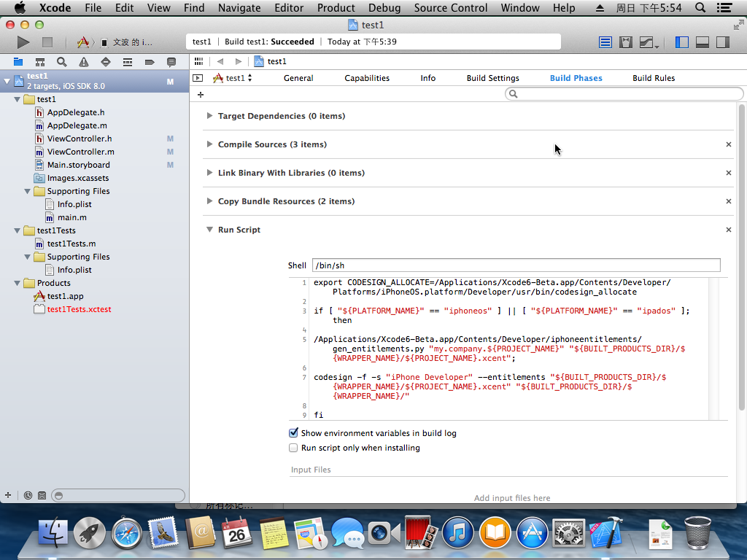The image size is (747, 560).
Task: Delete the Link Binary With Libraries phase
Action: (729, 173)
